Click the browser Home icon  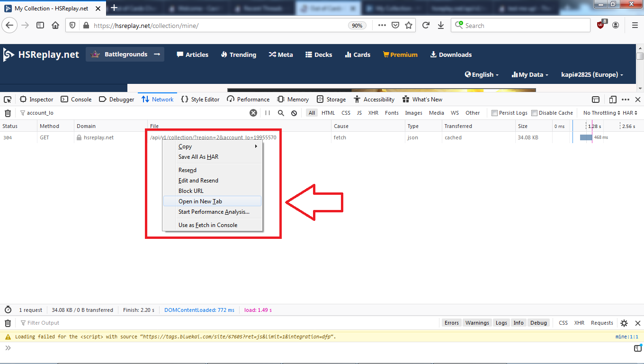point(55,26)
